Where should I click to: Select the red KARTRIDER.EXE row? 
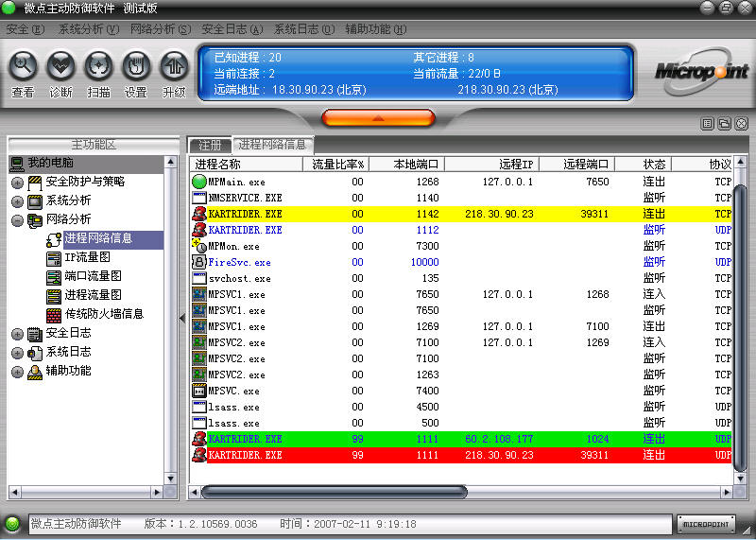(461, 455)
